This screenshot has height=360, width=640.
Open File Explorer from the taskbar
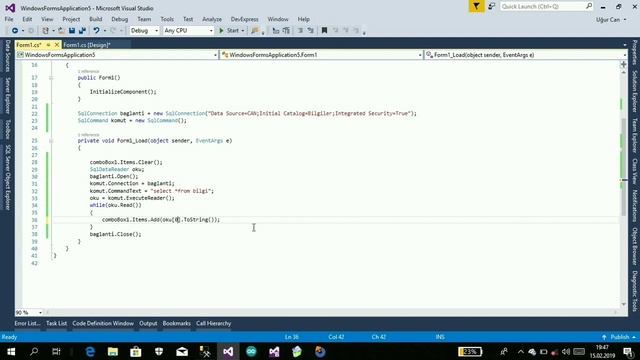[113, 351]
